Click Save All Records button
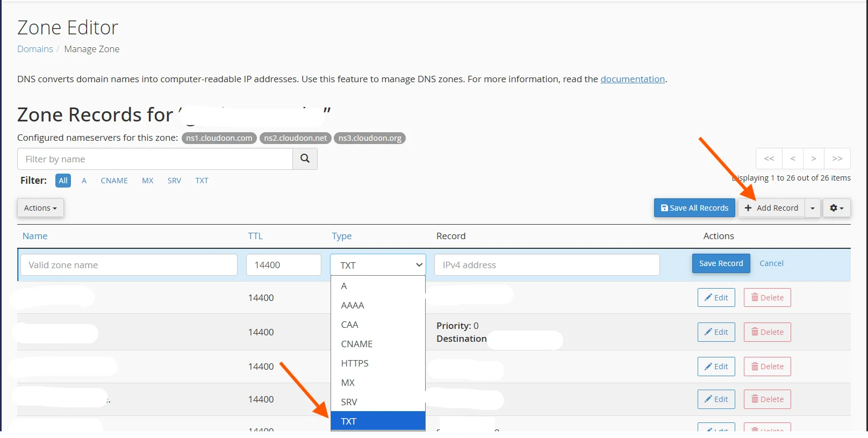The height and width of the screenshot is (438, 868). pos(694,208)
